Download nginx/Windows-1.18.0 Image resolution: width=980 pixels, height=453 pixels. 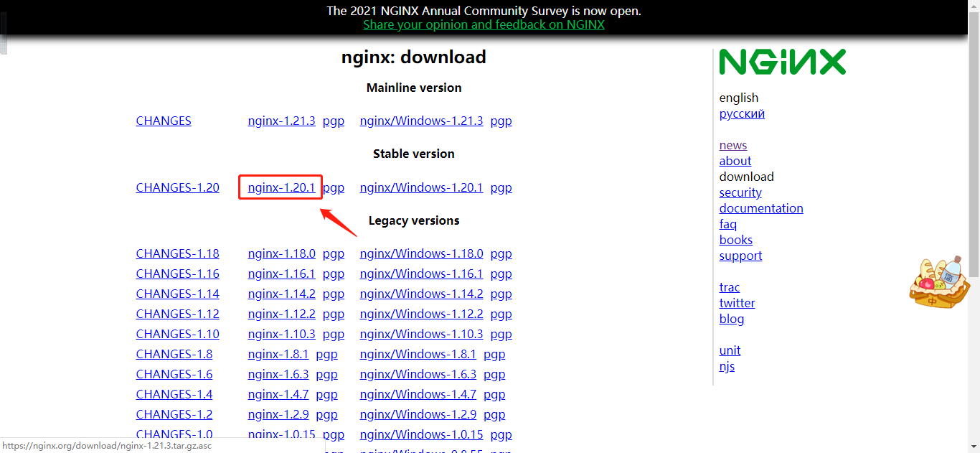(421, 253)
